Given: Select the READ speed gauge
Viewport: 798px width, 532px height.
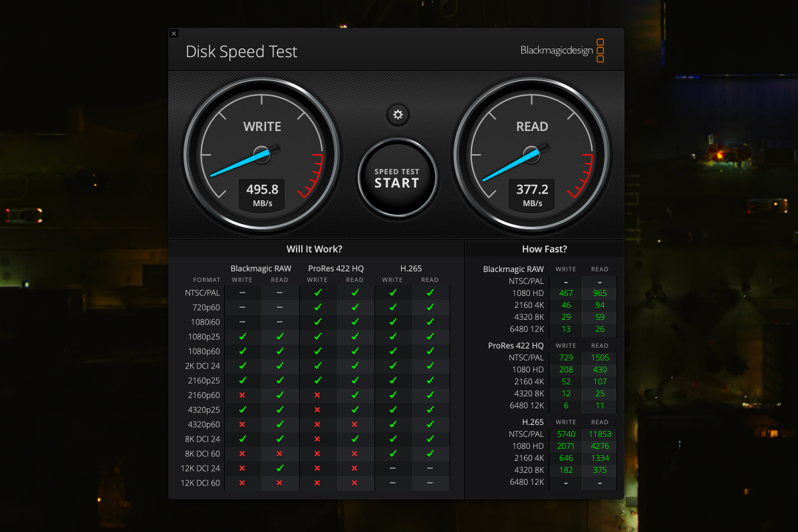Looking at the screenshot, I should click(x=532, y=154).
